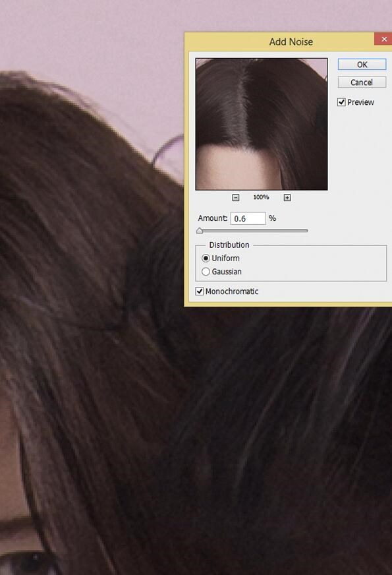Close the Add Noise dialog
392x575 pixels.
coord(383,40)
